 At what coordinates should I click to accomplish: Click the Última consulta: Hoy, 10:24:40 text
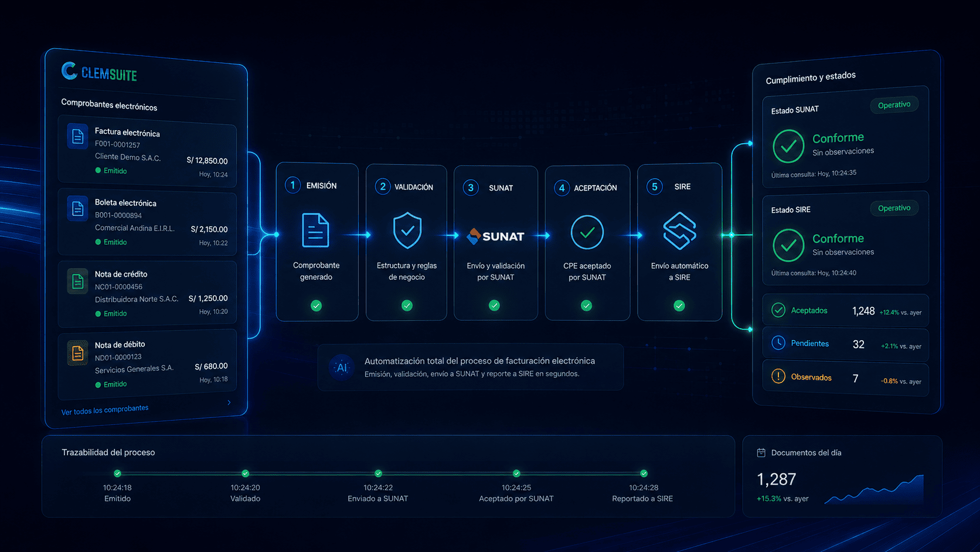814,273
